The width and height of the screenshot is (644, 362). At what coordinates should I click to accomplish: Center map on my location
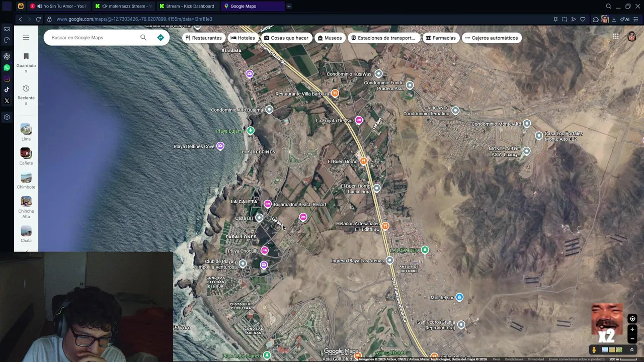(x=632, y=319)
